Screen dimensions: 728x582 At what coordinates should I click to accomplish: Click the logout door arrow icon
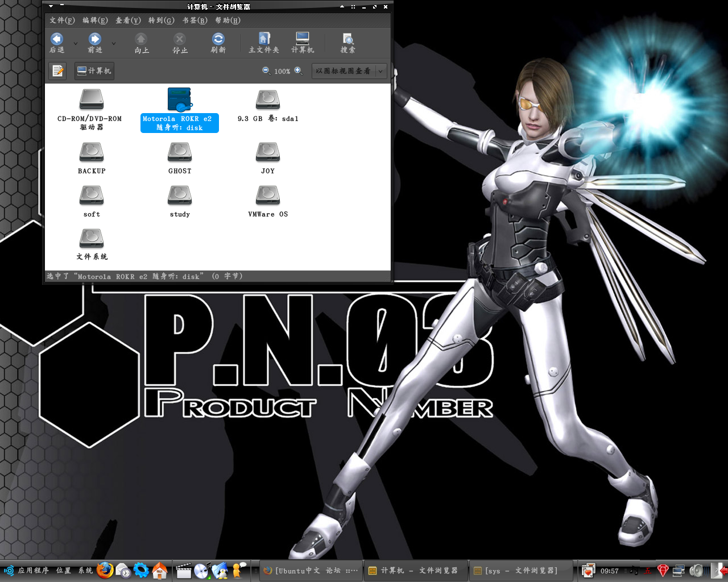click(720, 570)
